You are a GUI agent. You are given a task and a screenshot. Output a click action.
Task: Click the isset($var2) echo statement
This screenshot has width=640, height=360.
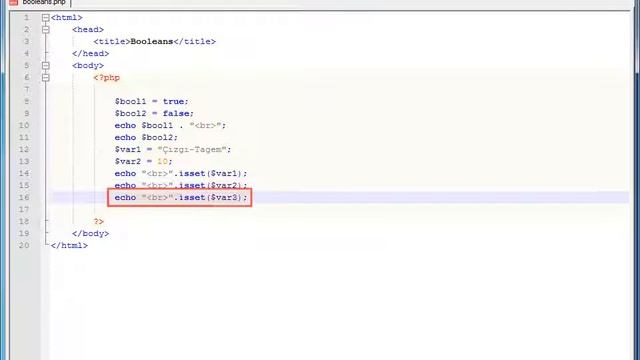[x=181, y=185]
